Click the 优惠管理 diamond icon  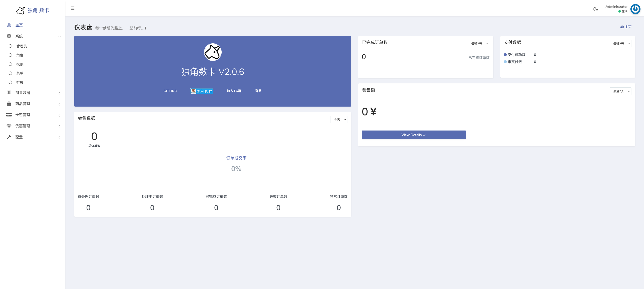click(x=9, y=126)
